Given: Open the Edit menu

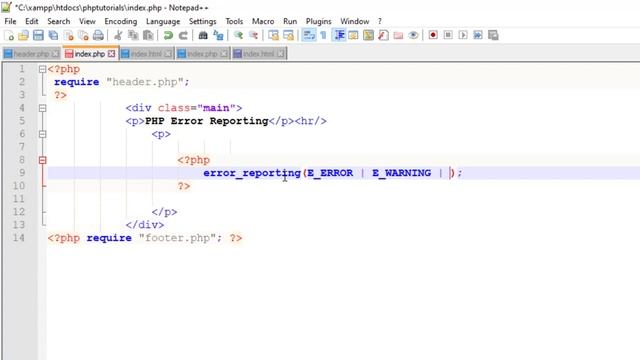Looking at the screenshot, I should [x=31, y=21].
